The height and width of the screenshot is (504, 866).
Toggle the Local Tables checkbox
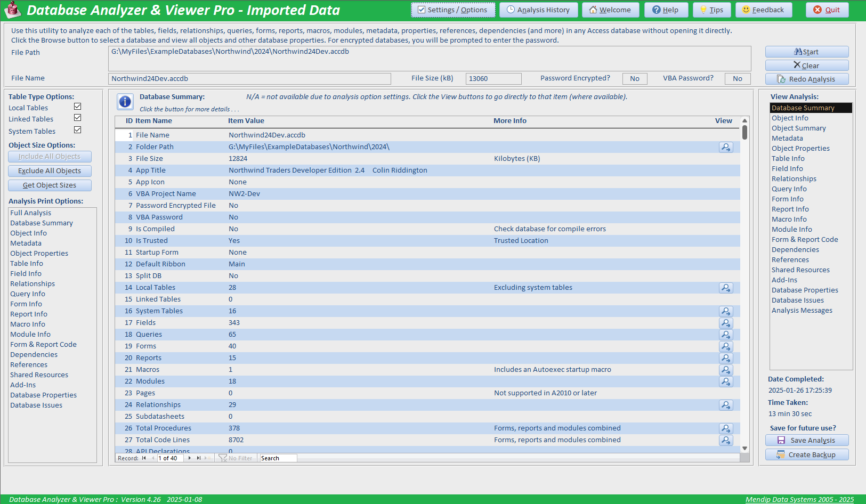(x=77, y=107)
